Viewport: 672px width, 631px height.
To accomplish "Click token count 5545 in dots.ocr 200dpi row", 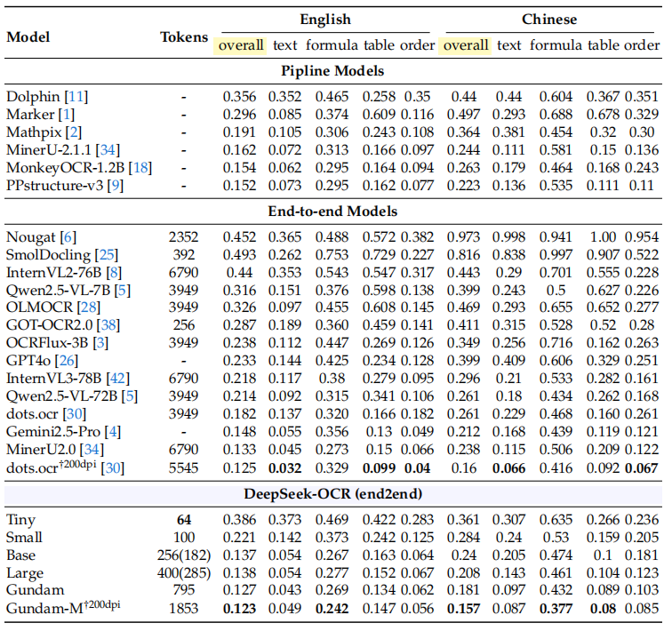I will [183, 468].
